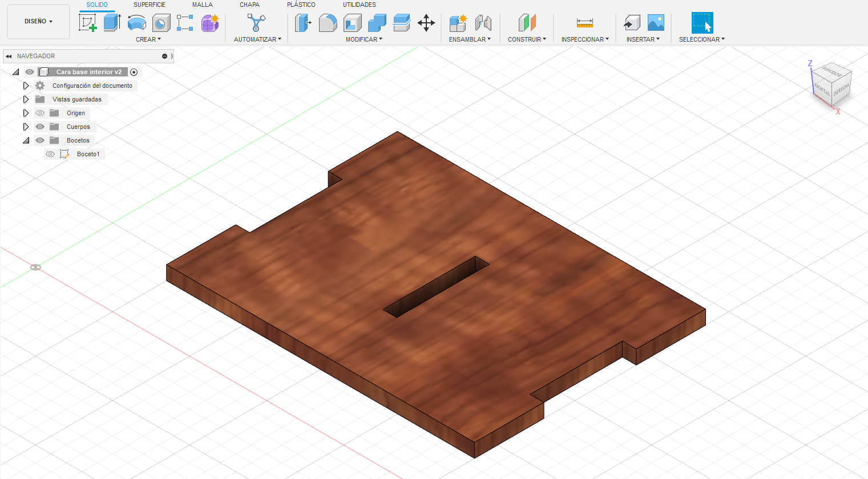Click the Insert Derive icon
868x479 pixels.
coord(631,23)
